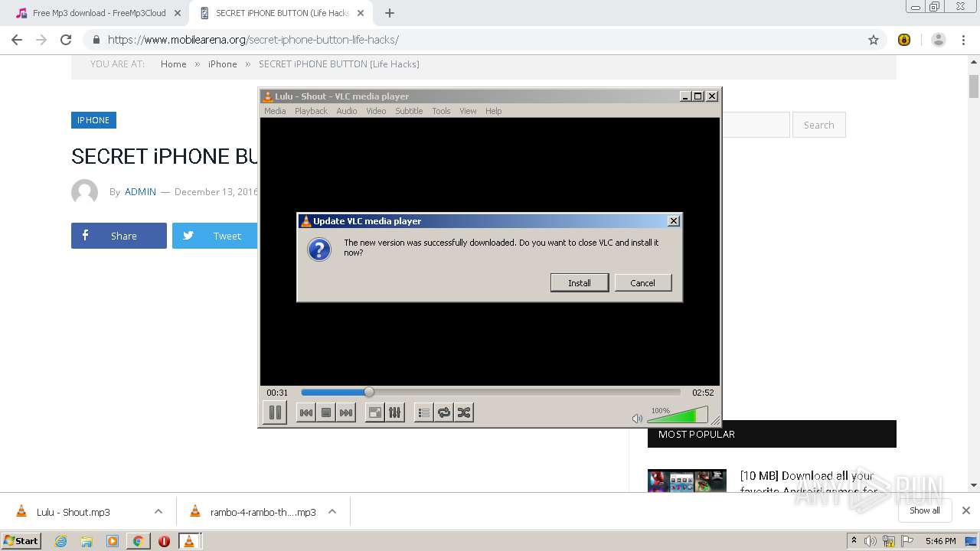Toggle loop mode in VLC
980x551 pixels.
[444, 412]
